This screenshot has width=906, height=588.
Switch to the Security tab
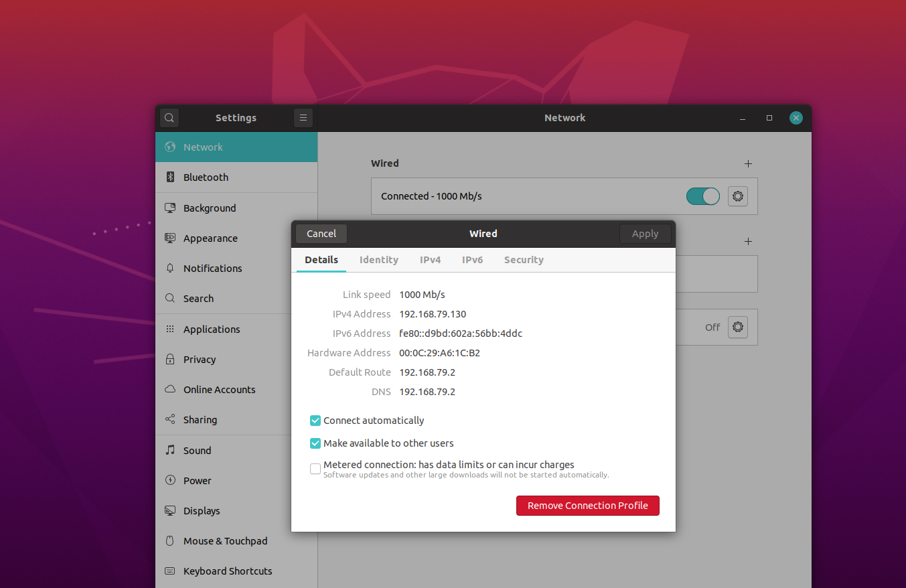524,260
